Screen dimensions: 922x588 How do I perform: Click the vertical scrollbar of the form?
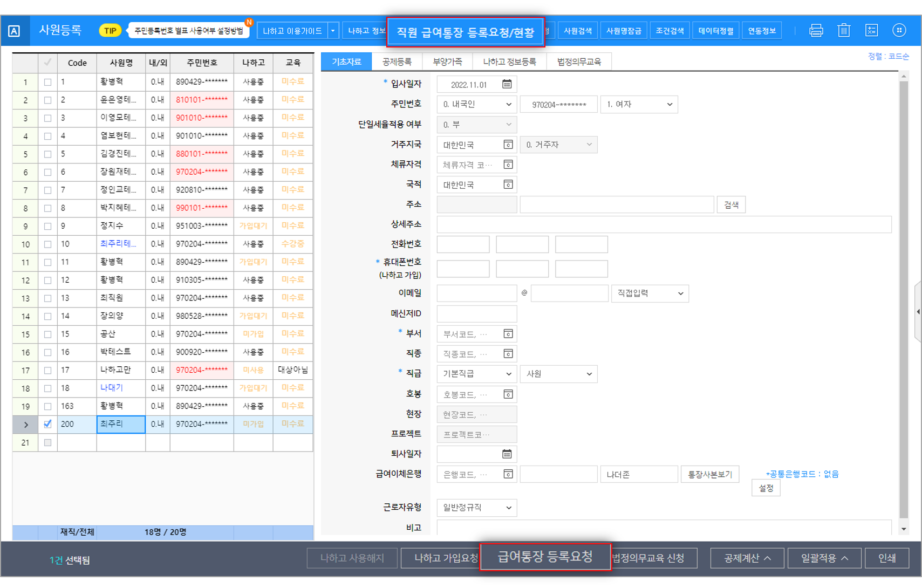904,299
